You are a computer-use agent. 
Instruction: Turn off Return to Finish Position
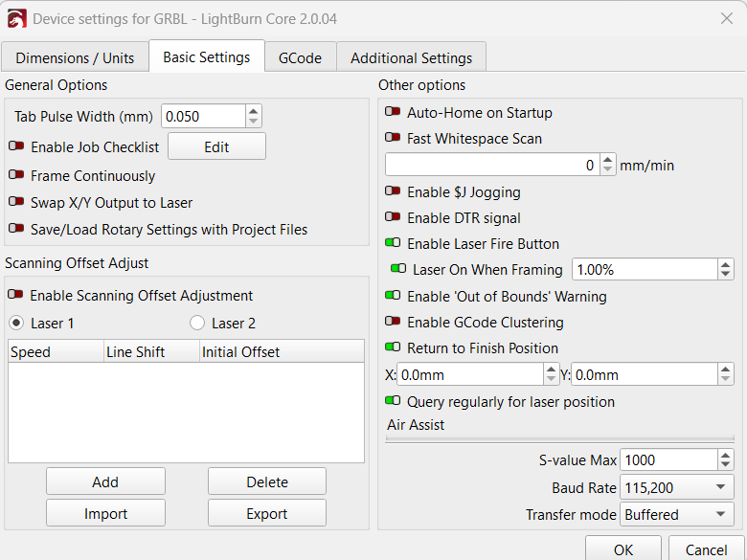click(393, 348)
